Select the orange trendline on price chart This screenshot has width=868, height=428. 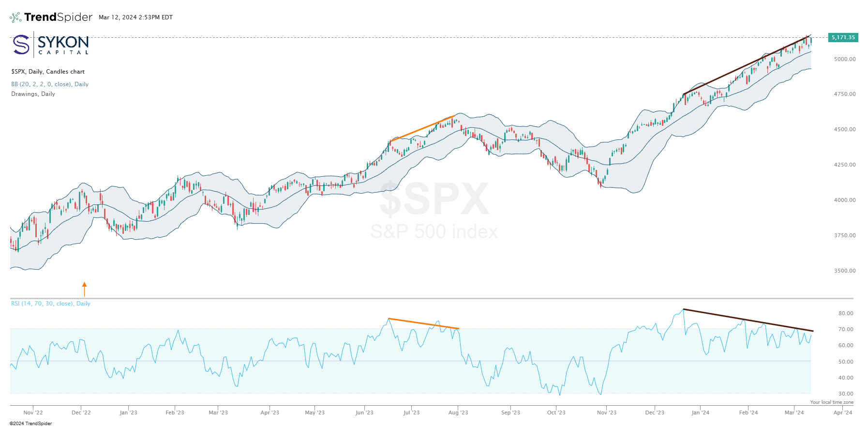point(421,128)
